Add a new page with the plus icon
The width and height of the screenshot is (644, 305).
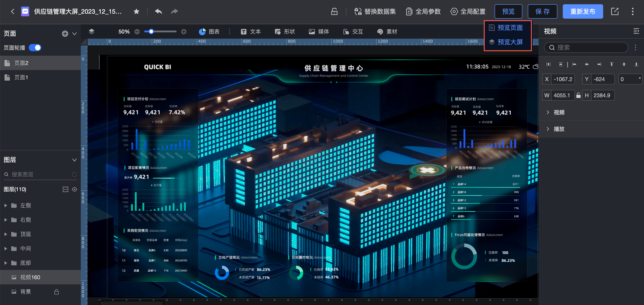tap(65, 33)
